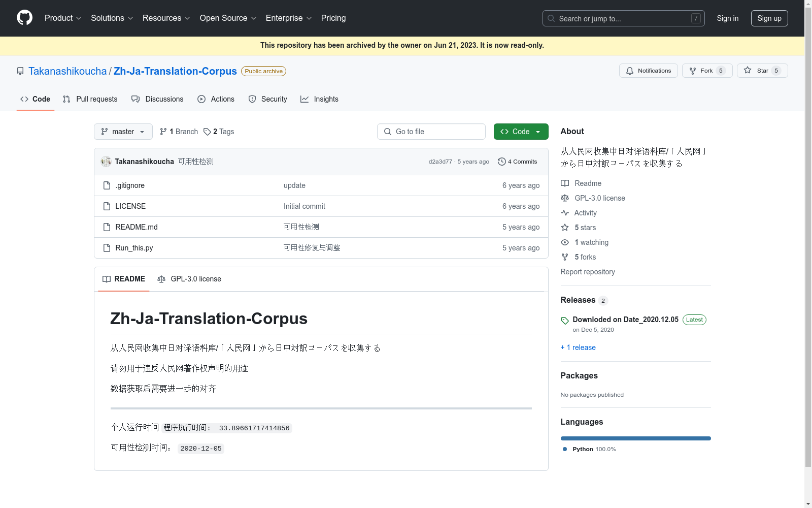Switch to the Insights tab
Viewport: 812px width, 508px height.
coord(319,99)
